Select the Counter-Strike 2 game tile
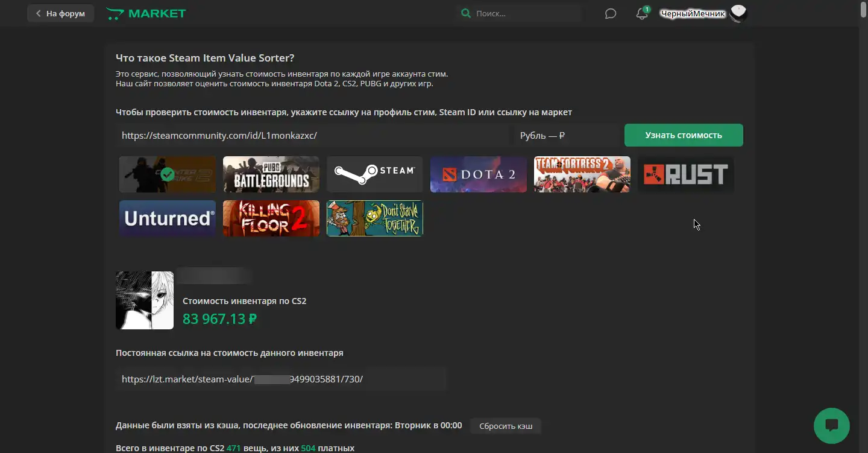Screen dimensions: 868x453 coord(168,174)
